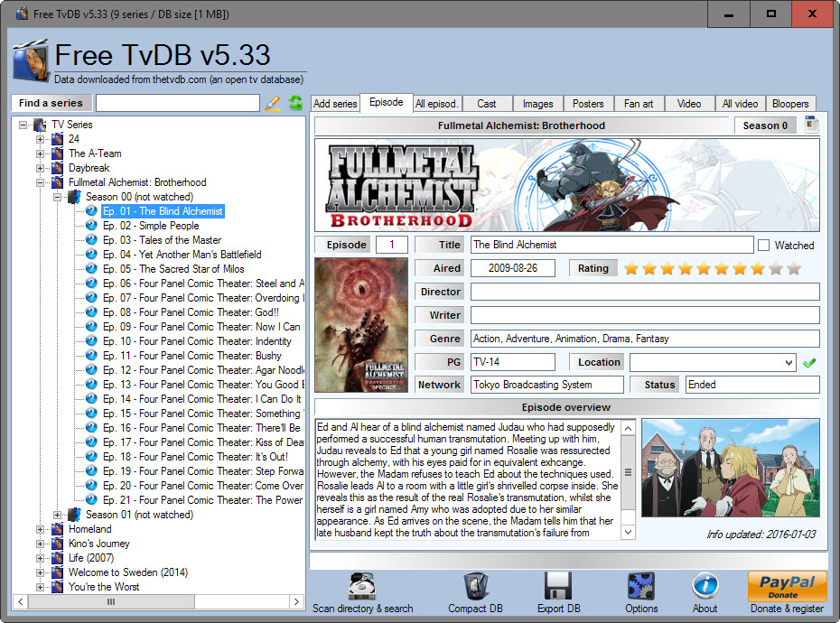
Task: Click the notes icon next to Season 0
Action: click(812, 125)
